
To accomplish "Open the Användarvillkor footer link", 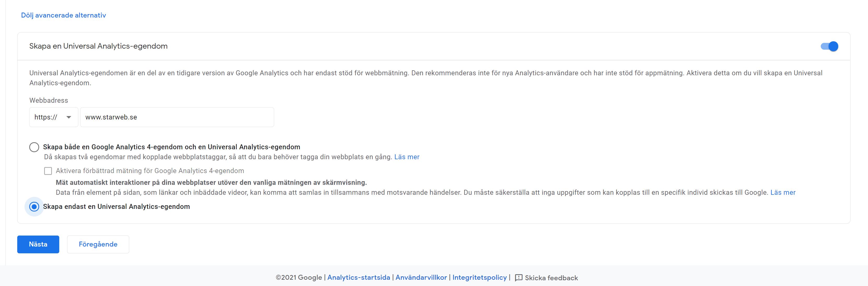I will tap(421, 277).
